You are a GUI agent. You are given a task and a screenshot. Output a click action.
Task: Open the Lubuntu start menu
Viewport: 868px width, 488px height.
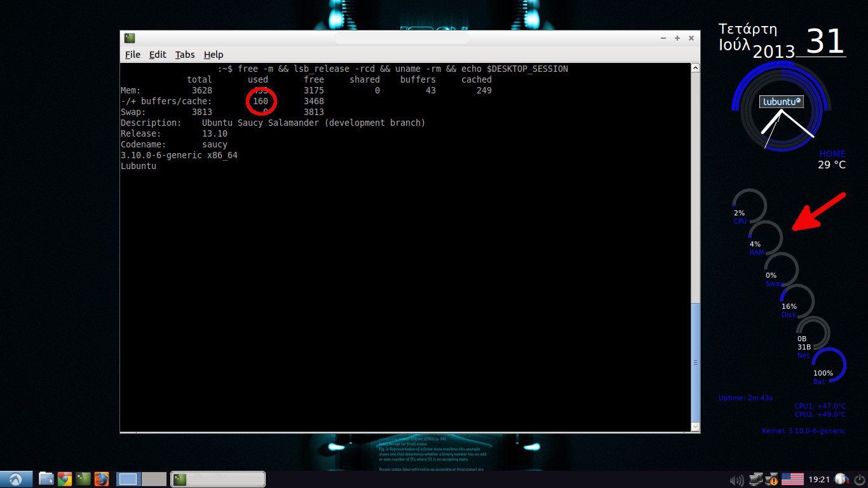(x=16, y=479)
